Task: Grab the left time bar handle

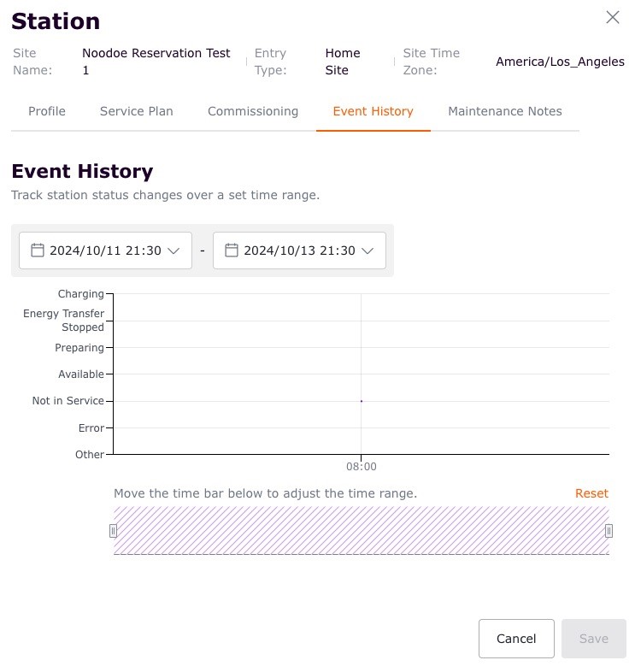Action: click(113, 531)
